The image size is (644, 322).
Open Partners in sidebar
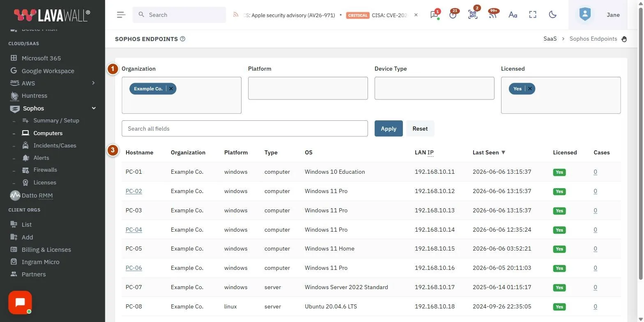[33, 274]
